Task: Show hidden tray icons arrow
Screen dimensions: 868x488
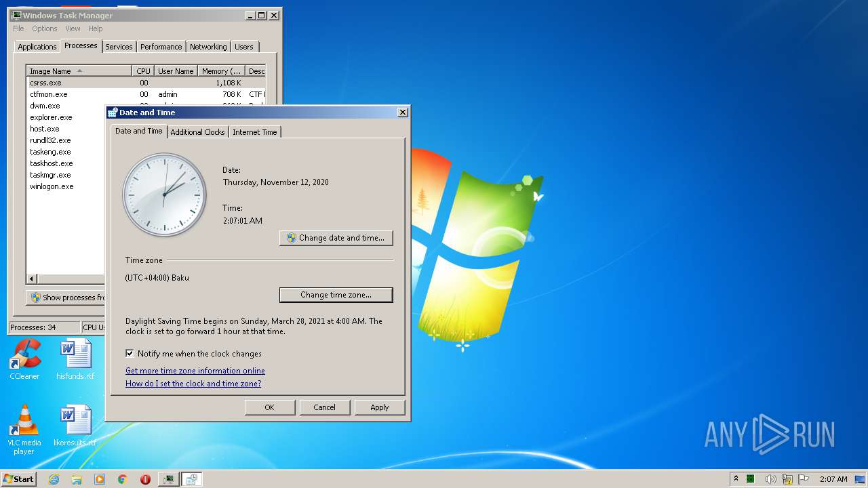Action: [736, 479]
